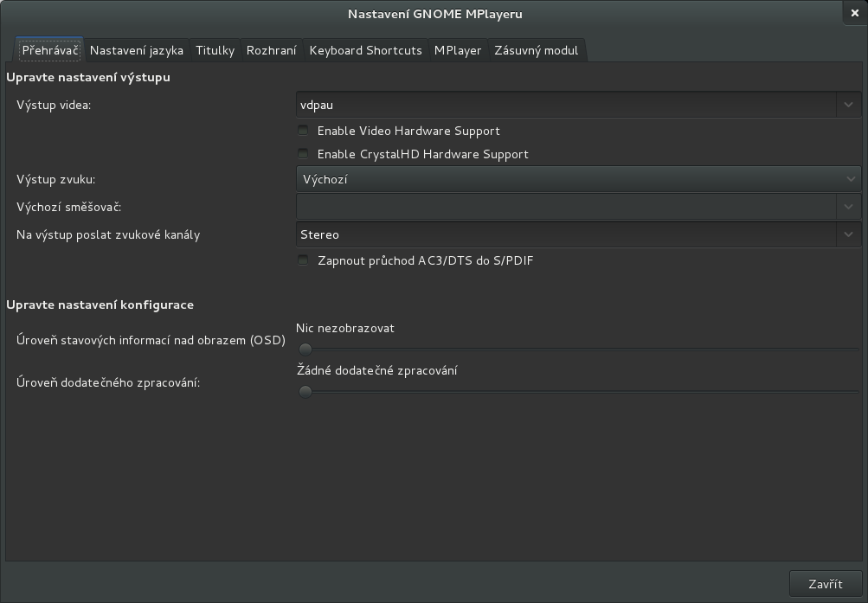Click the Stereo channels text field
The image size is (868, 603).
pyautogui.click(x=566, y=234)
